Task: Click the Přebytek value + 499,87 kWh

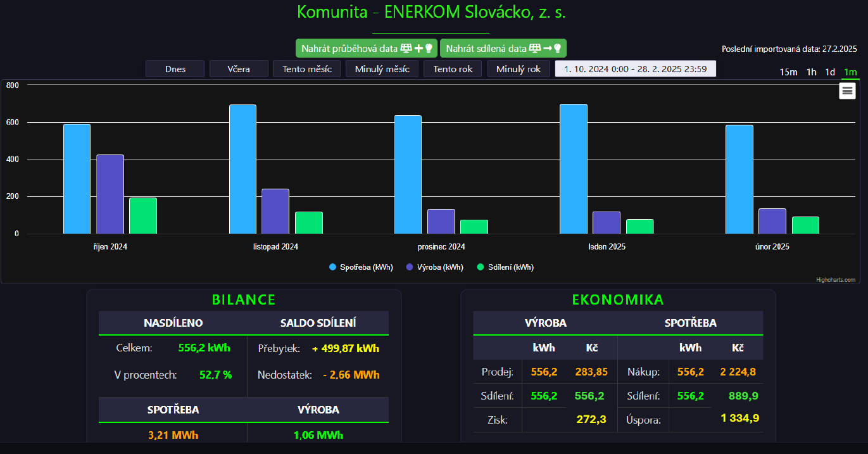Action: pyautogui.click(x=346, y=349)
